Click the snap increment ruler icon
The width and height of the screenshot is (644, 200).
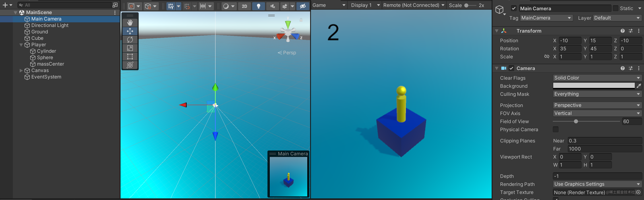203,6
